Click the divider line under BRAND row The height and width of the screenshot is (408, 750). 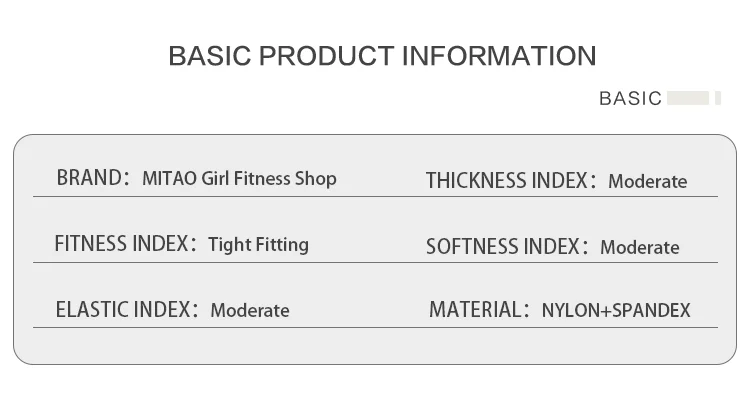point(375,196)
